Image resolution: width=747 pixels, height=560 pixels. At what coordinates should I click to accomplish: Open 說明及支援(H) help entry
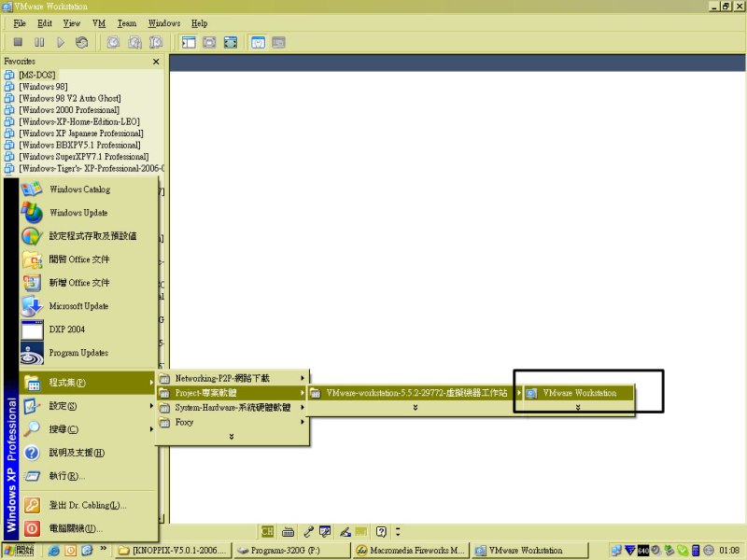coord(88,453)
